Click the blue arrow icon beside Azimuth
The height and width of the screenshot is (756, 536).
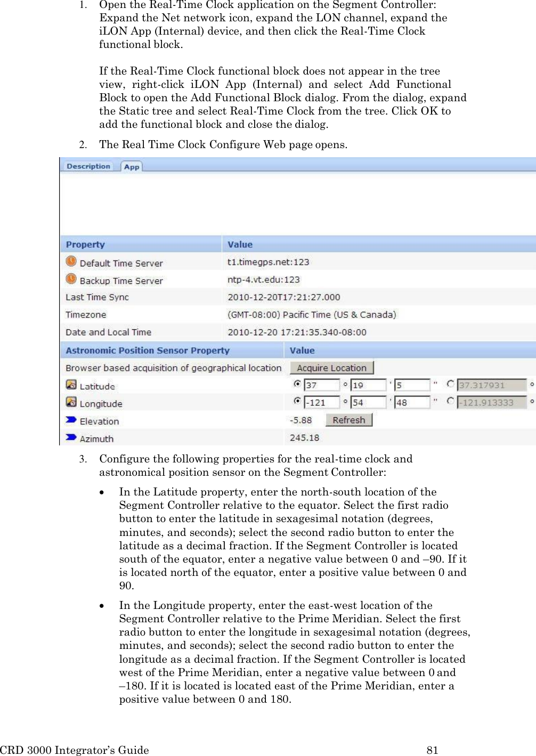tap(70, 438)
